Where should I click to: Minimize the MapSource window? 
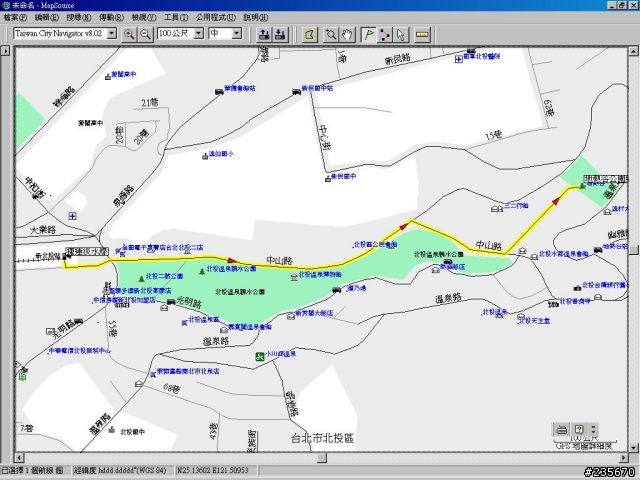(612, 5)
